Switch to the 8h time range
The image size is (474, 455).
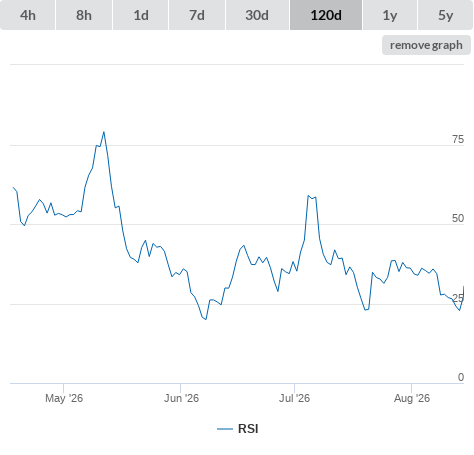[x=84, y=15]
